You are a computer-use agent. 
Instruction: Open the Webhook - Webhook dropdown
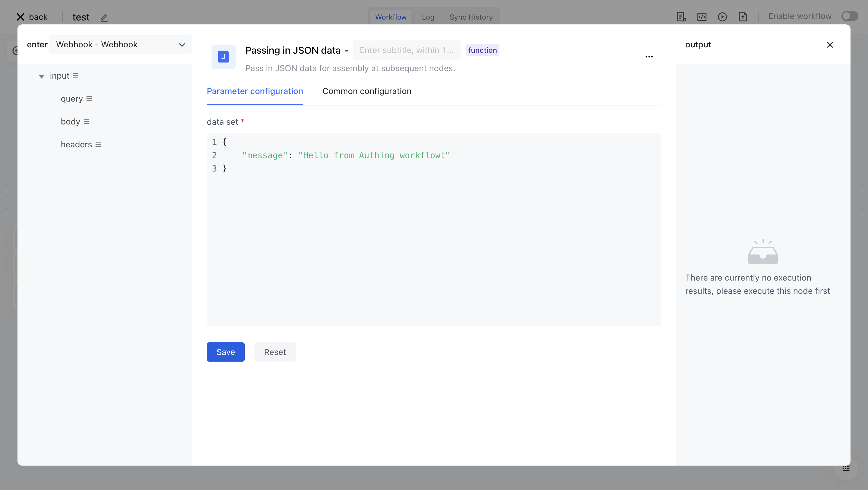click(120, 45)
